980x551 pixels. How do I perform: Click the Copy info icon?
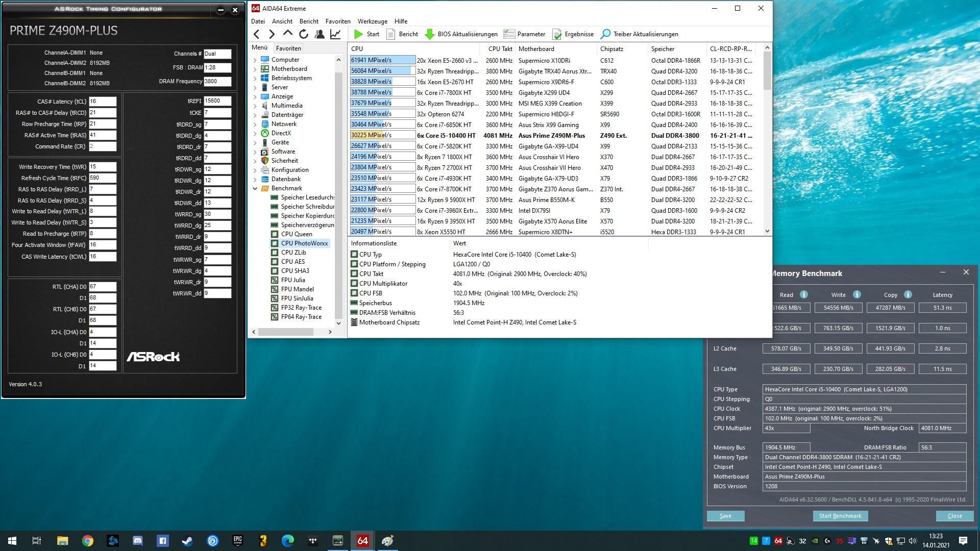click(x=908, y=294)
